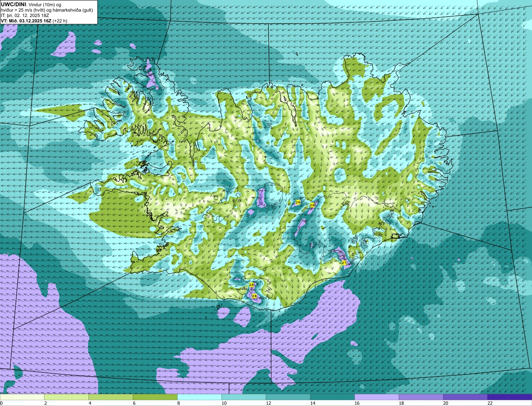Image resolution: width=532 pixels, height=406 pixels.
Task: Pick the 2–4 m/s light green scale swatch
Action: point(66,397)
